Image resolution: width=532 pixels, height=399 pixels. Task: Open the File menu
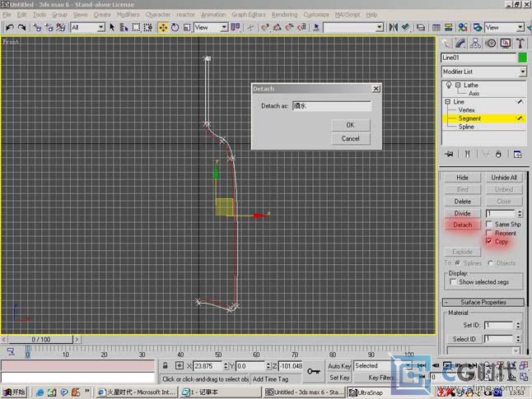[x=7, y=15]
